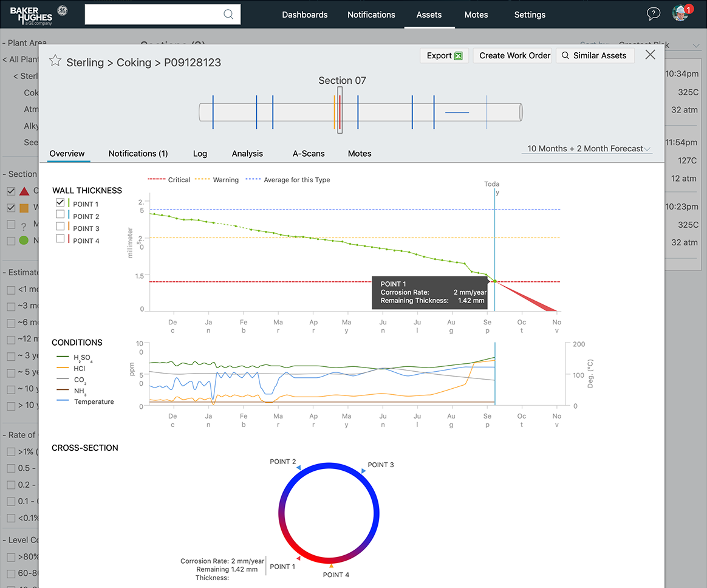Uncheck POINT 1 wall thickness series
The height and width of the screenshot is (588, 707).
pyautogui.click(x=60, y=202)
